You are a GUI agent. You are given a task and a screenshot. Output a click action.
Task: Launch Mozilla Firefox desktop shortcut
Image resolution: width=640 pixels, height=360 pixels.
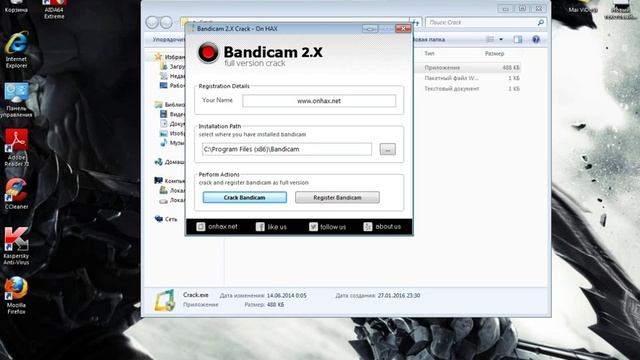click(x=16, y=296)
